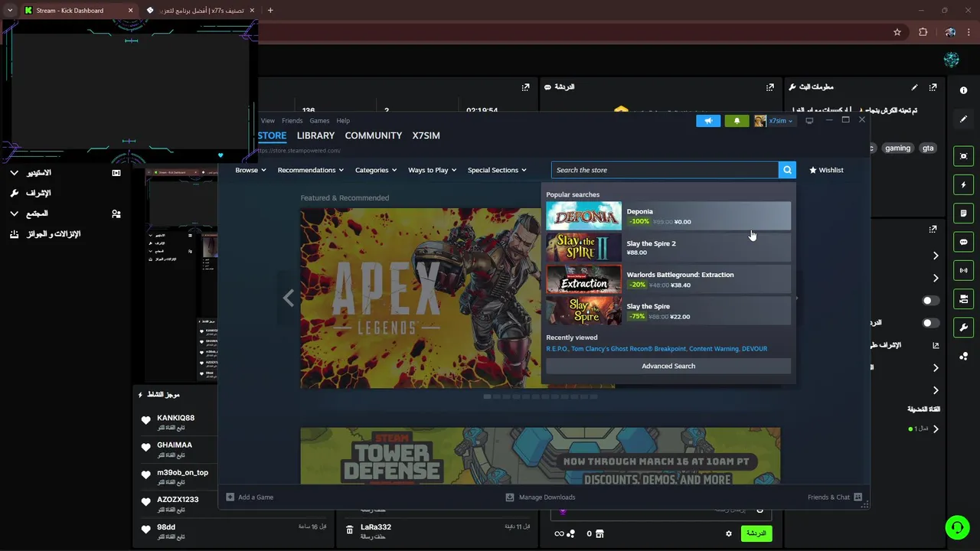
Task: Click the broadcast signal sidebar icon
Action: pyautogui.click(x=963, y=270)
